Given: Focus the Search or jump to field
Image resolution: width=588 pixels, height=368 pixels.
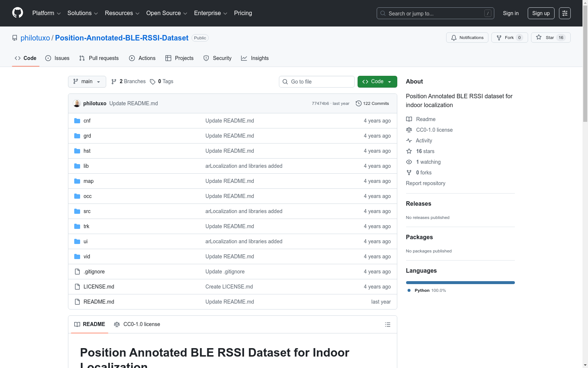Looking at the screenshot, I should coord(435,13).
